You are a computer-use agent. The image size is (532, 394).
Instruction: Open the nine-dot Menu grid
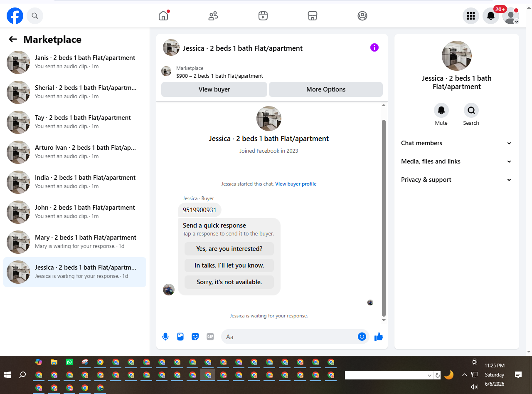click(471, 16)
